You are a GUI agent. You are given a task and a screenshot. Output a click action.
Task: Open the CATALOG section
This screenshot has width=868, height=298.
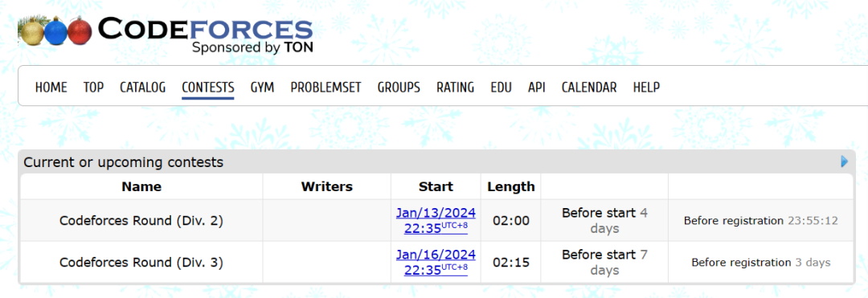[143, 88]
